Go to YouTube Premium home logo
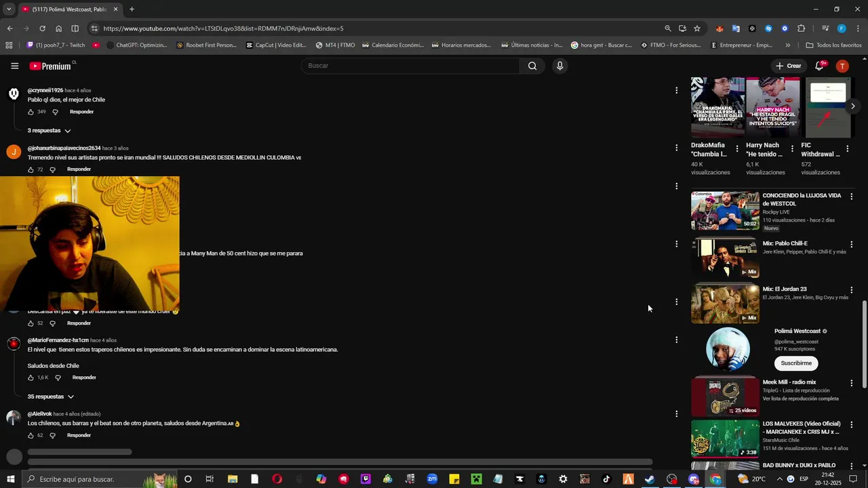Viewport: 868px width, 488px height. 51,66
